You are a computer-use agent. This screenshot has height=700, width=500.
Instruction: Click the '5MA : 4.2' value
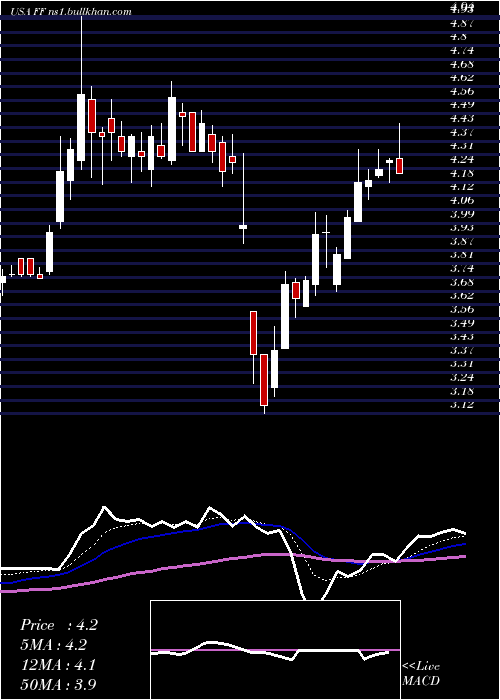[x=54, y=645]
